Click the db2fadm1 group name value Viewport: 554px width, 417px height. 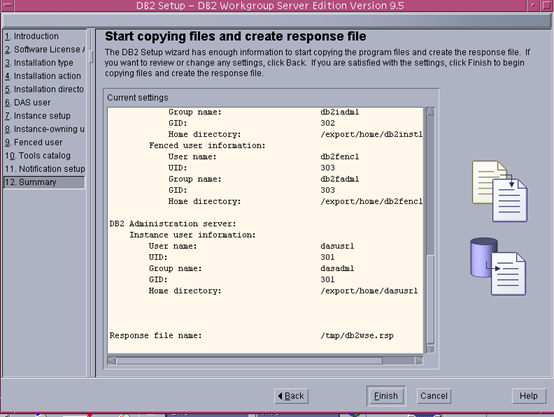[x=340, y=179]
